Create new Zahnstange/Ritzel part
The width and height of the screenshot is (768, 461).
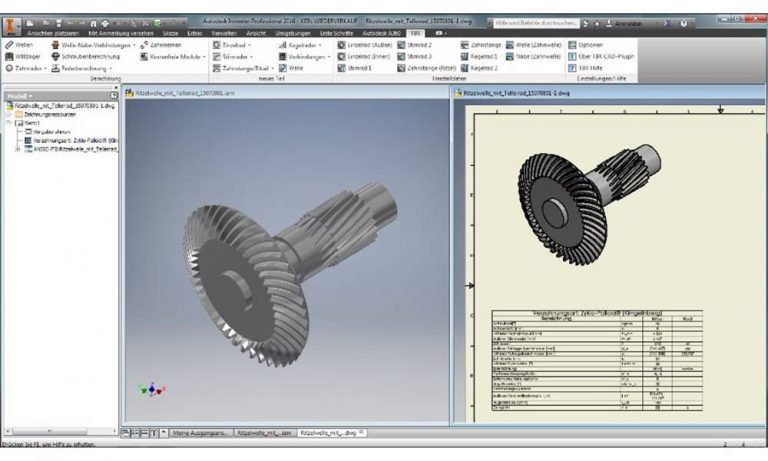[x=240, y=68]
